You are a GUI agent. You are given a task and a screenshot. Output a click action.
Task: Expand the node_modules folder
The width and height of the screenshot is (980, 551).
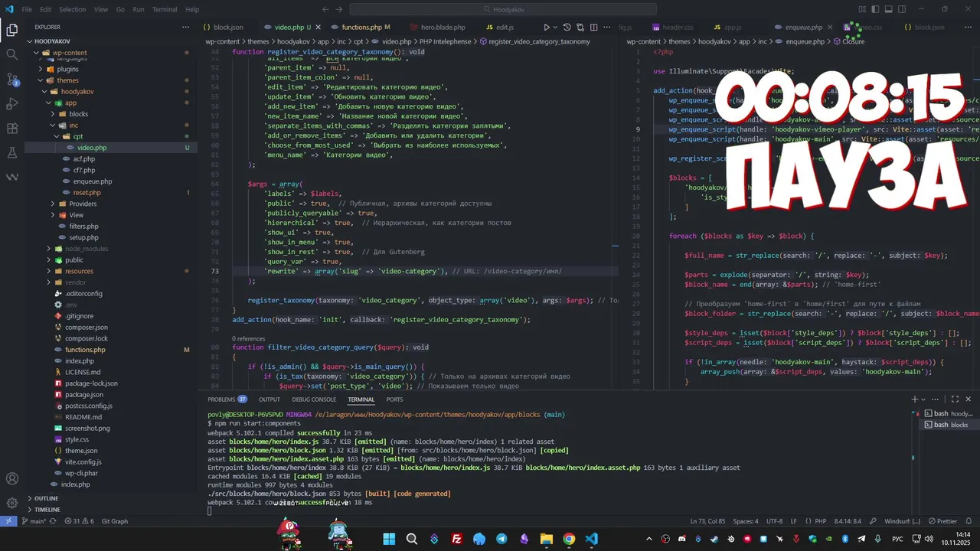111,249
